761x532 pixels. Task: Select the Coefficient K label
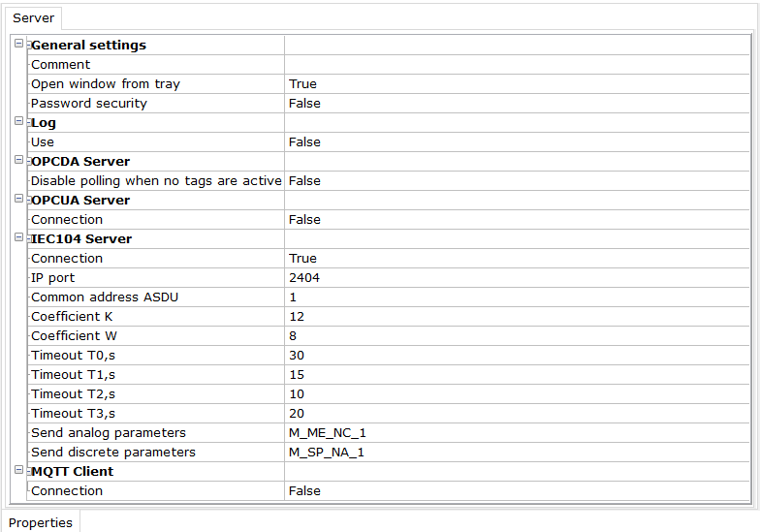coord(72,317)
